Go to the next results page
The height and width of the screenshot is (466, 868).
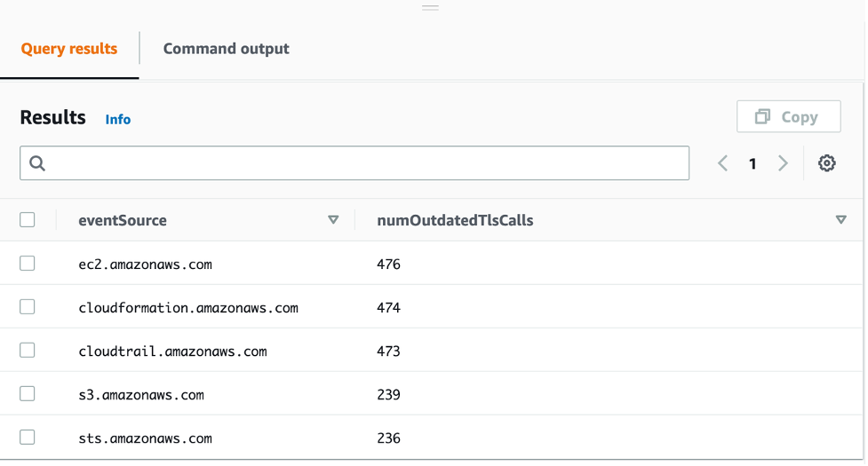coord(783,163)
